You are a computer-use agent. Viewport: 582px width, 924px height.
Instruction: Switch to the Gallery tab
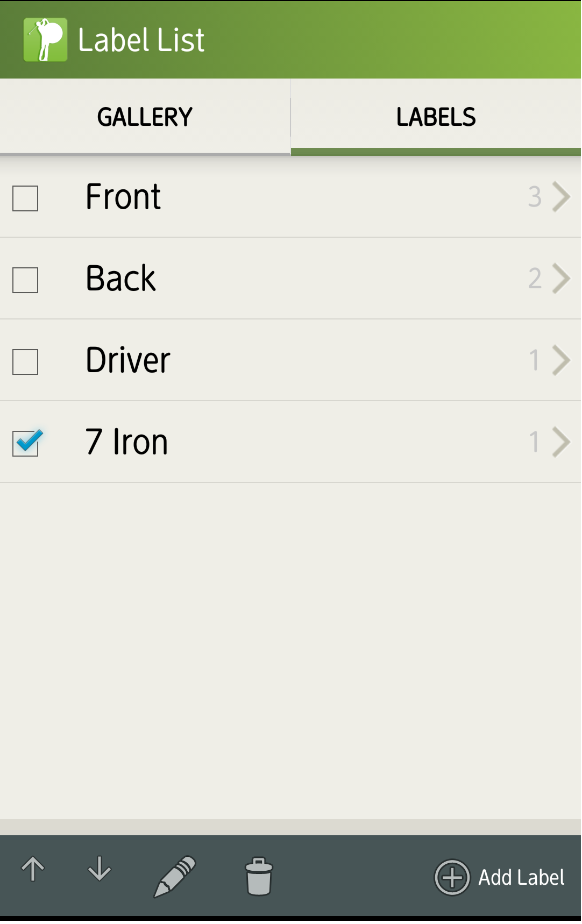point(145,117)
